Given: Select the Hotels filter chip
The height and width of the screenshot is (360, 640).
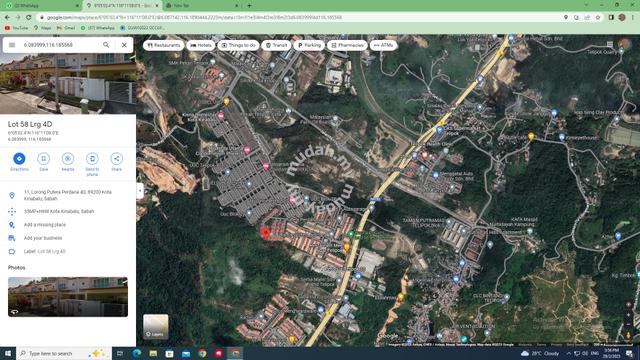Looking at the screenshot, I should [201, 45].
